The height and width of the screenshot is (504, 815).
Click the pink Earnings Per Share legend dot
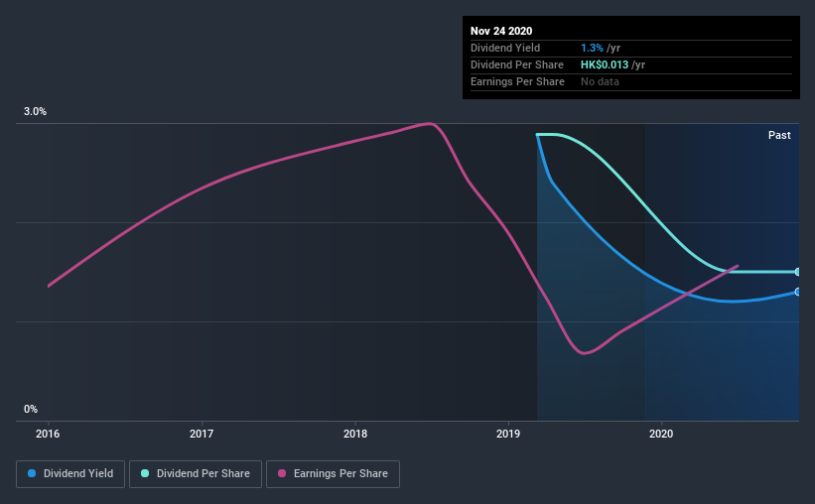pyautogui.click(x=282, y=473)
